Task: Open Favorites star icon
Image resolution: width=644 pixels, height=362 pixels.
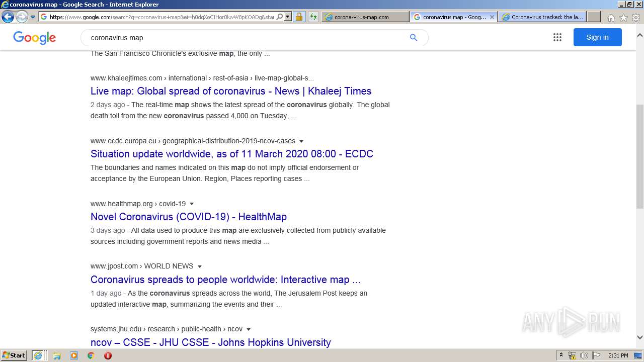Action: (623, 18)
